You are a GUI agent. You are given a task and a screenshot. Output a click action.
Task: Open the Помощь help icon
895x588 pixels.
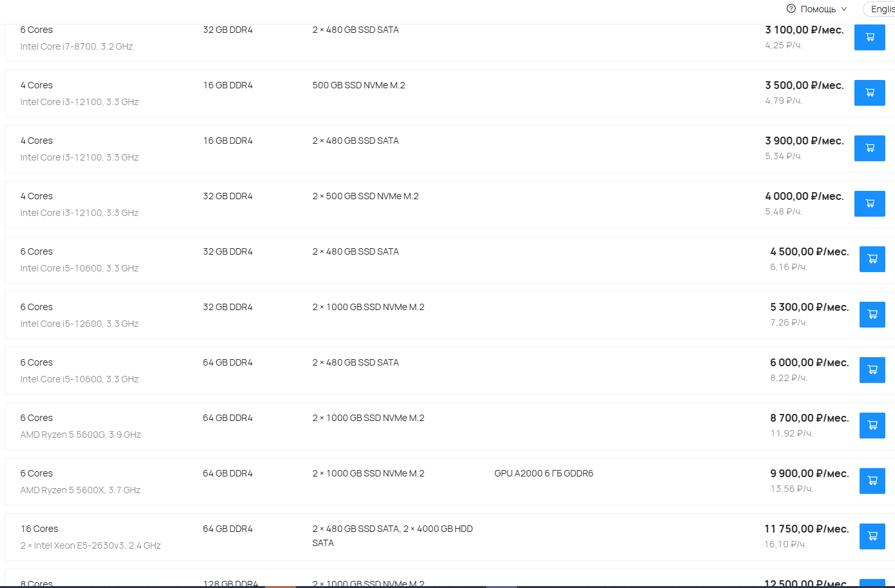(x=791, y=9)
